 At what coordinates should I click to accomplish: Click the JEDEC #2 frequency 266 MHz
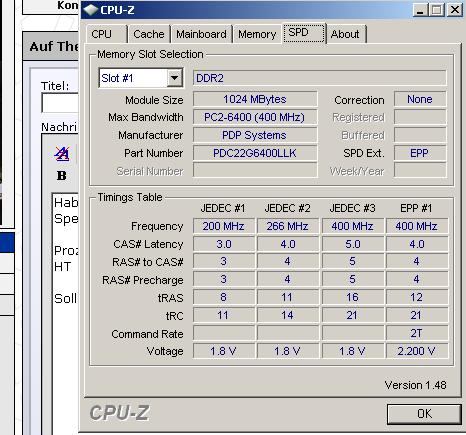[x=287, y=226]
